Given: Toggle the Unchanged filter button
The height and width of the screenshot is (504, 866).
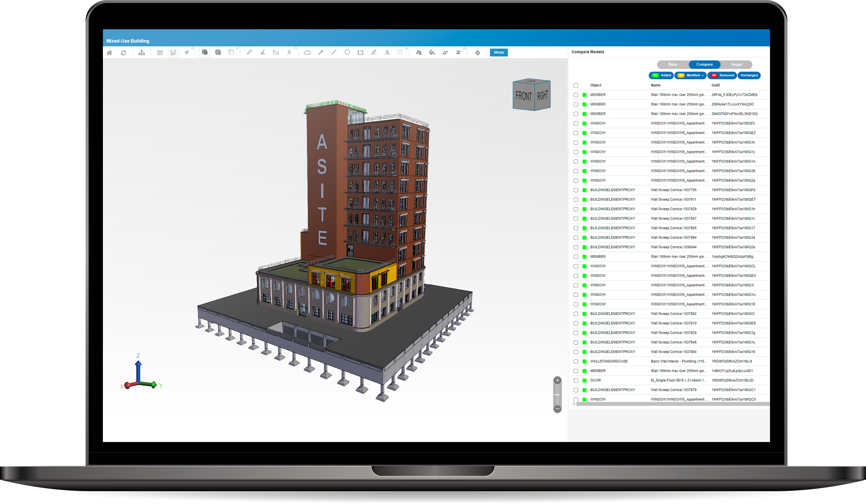Looking at the screenshot, I should [x=749, y=75].
